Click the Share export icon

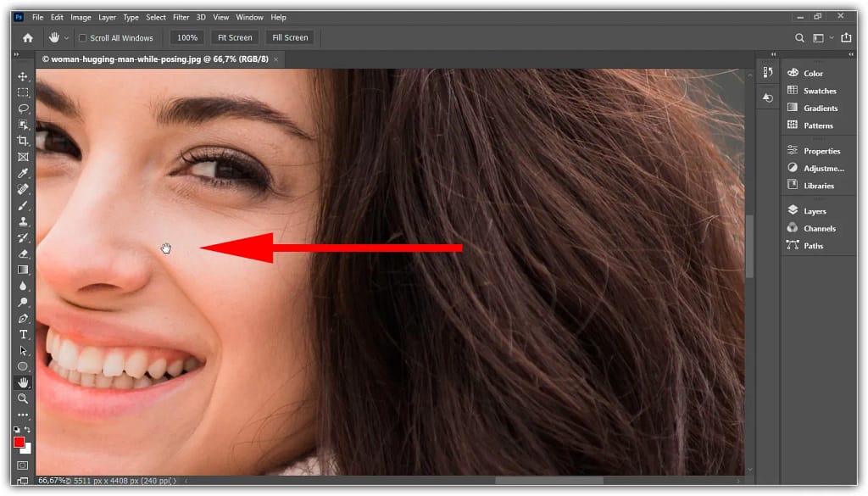pyautogui.click(x=846, y=38)
